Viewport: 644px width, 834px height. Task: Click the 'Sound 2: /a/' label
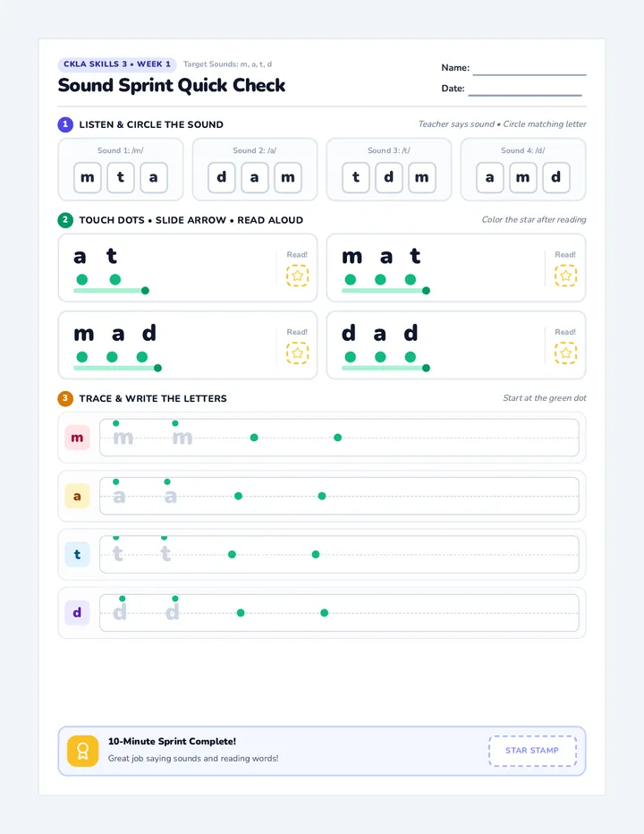(x=255, y=150)
